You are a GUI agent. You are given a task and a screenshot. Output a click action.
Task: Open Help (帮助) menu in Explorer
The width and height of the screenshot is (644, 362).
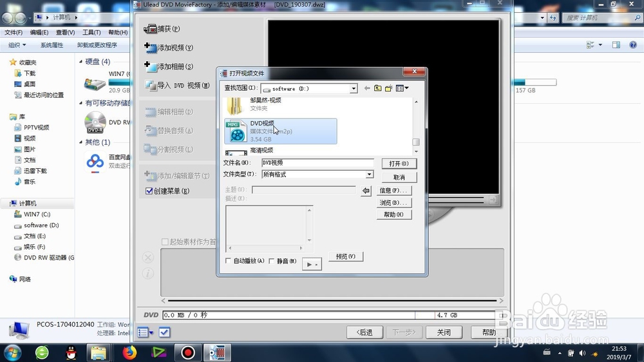pyautogui.click(x=118, y=32)
